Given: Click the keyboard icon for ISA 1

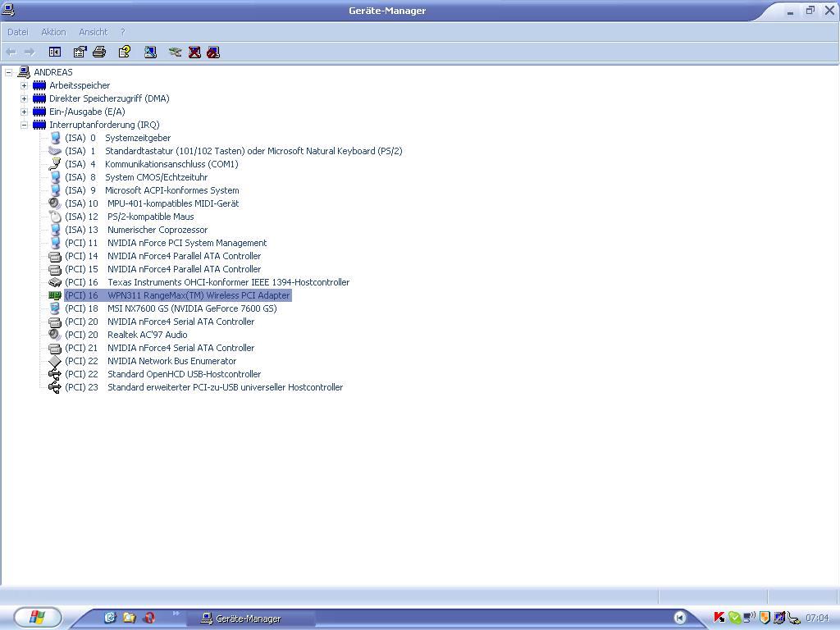Looking at the screenshot, I should click(x=55, y=151).
